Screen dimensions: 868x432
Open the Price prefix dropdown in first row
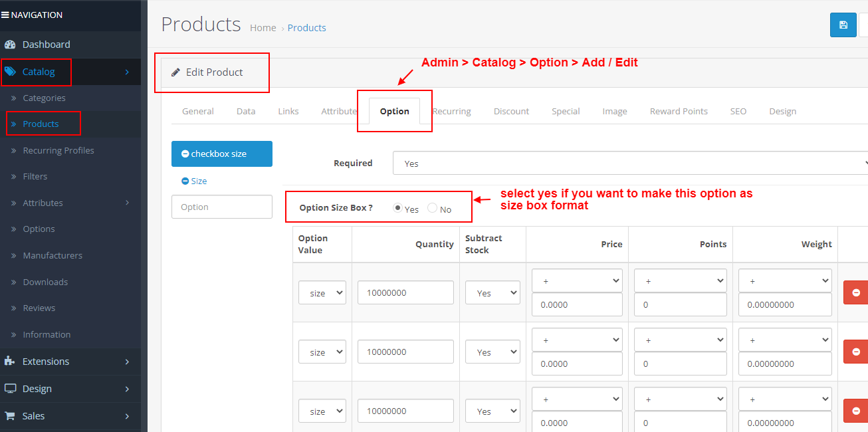click(x=577, y=280)
